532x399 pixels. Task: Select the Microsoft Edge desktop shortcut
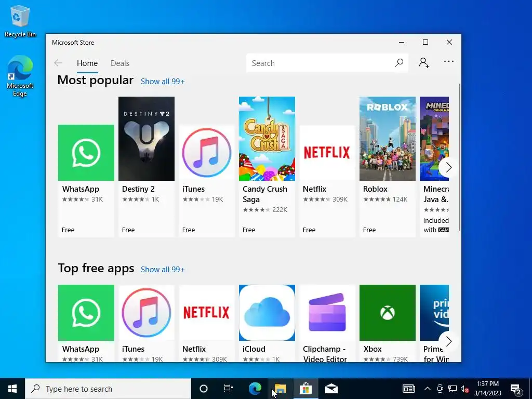[20, 76]
